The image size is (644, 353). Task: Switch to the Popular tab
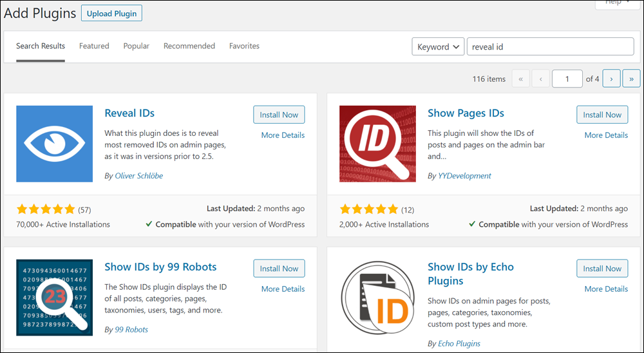point(137,46)
